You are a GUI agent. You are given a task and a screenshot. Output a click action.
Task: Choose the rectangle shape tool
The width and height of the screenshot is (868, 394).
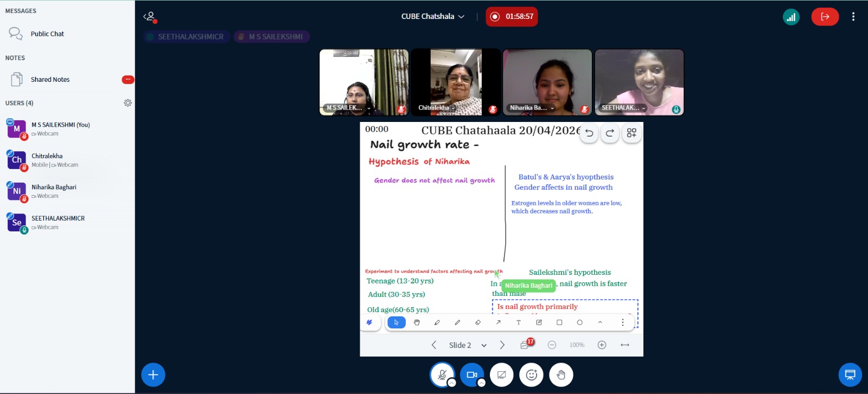tap(559, 322)
